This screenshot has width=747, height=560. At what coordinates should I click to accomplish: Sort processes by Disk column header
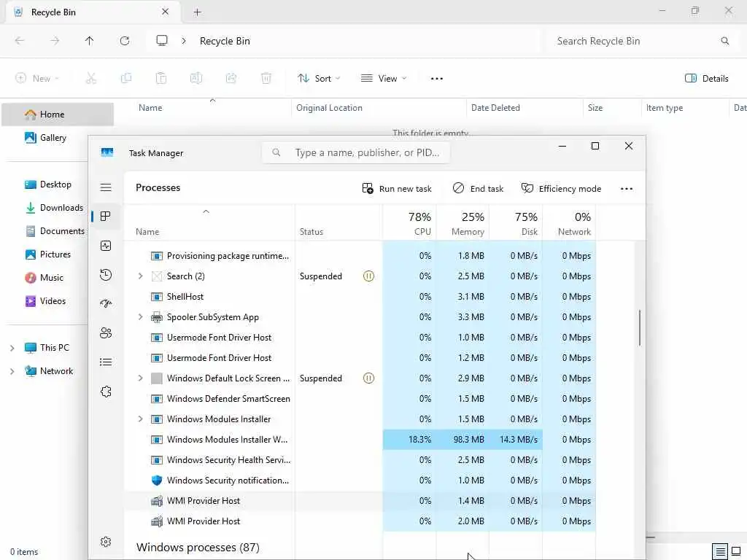516,223
